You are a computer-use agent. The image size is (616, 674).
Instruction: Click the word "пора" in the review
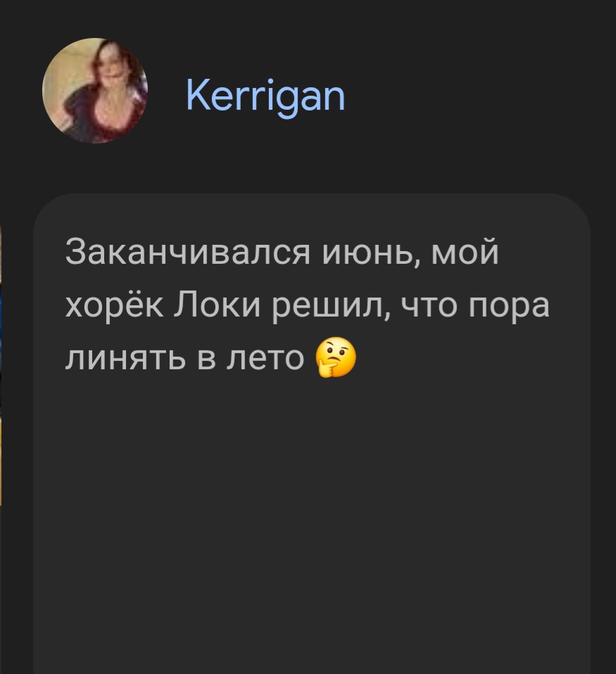(x=509, y=306)
